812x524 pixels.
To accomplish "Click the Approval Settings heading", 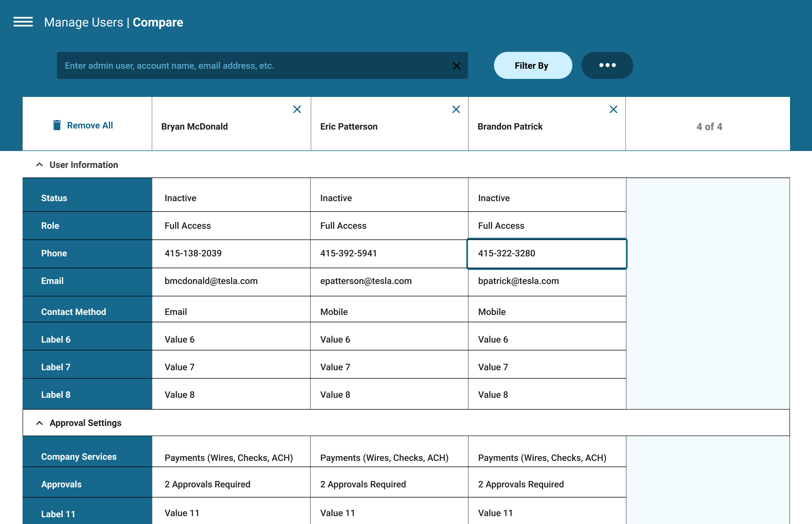I will pyautogui.click(x=85, y=423).
